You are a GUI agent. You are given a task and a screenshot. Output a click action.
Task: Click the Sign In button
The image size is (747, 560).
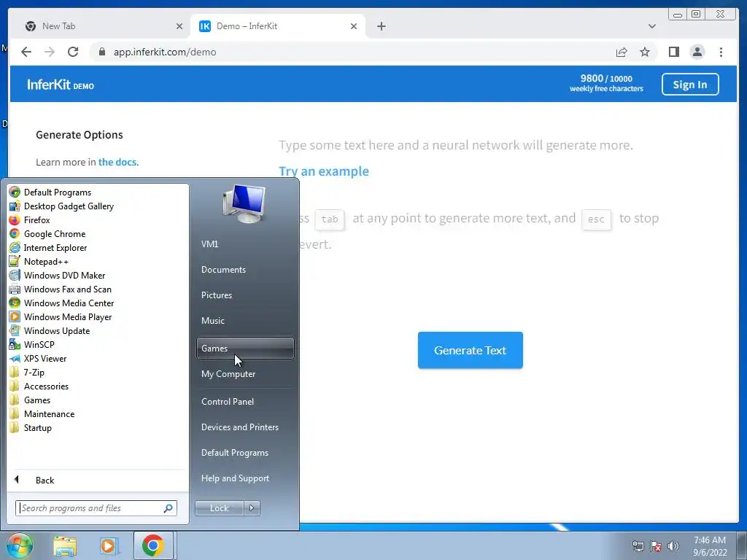point(690,85)
